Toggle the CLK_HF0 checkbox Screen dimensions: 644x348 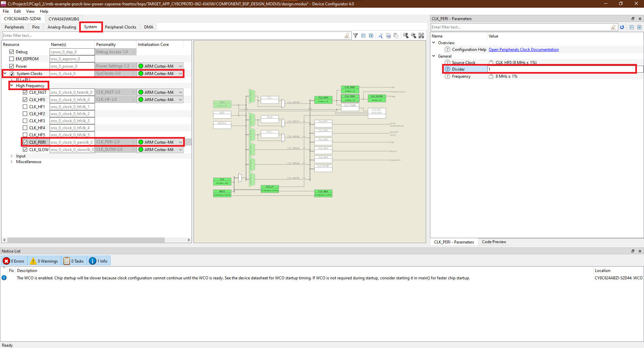pyautogui.click(x=25, y=100)
